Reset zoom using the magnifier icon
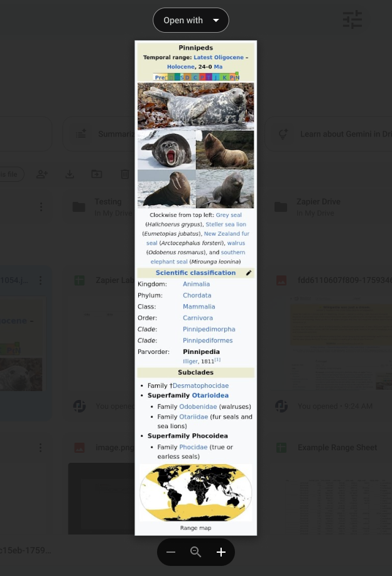The width and height of the screenshot is (392, 576). click(x=195, y=551)
